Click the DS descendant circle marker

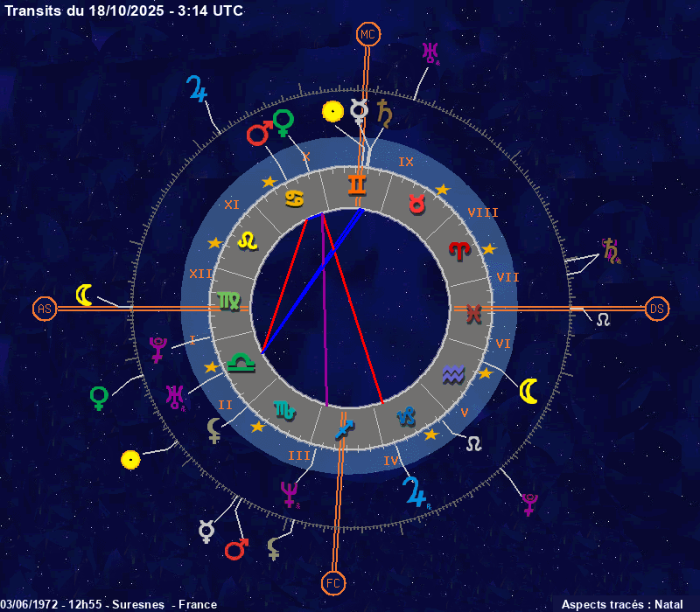click(656, 309)
